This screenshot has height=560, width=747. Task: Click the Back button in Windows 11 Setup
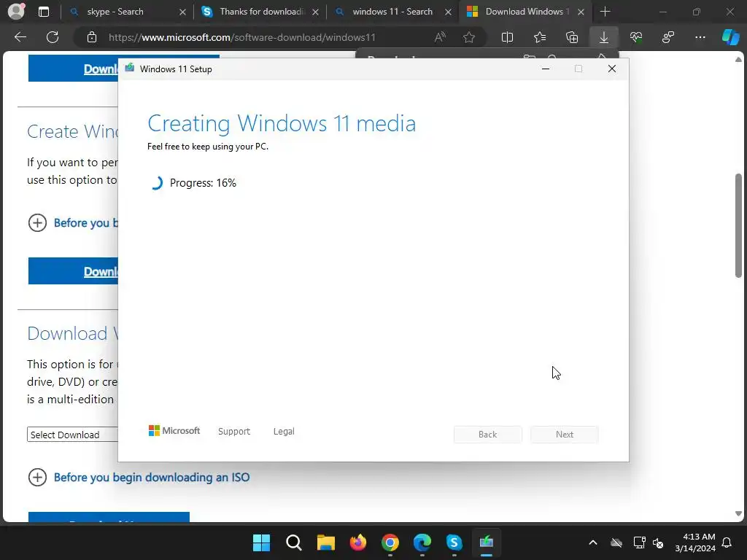pos(488,435)
